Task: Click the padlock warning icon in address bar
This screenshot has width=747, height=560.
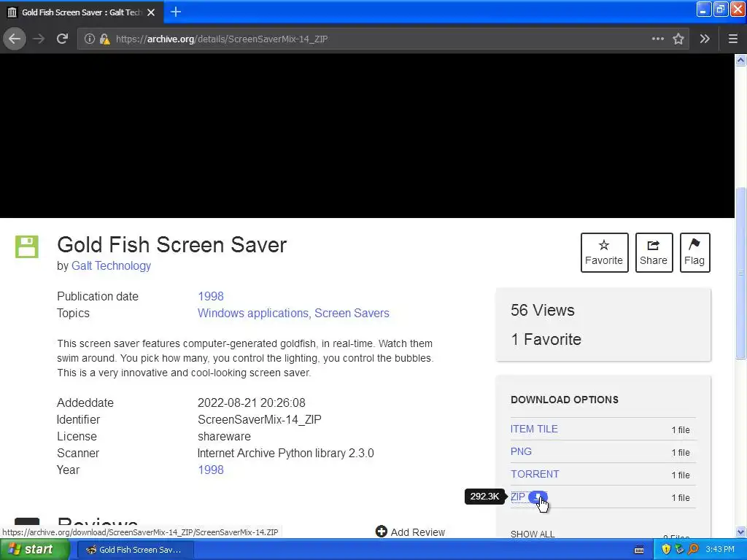Action: click(x=105, y=39)
